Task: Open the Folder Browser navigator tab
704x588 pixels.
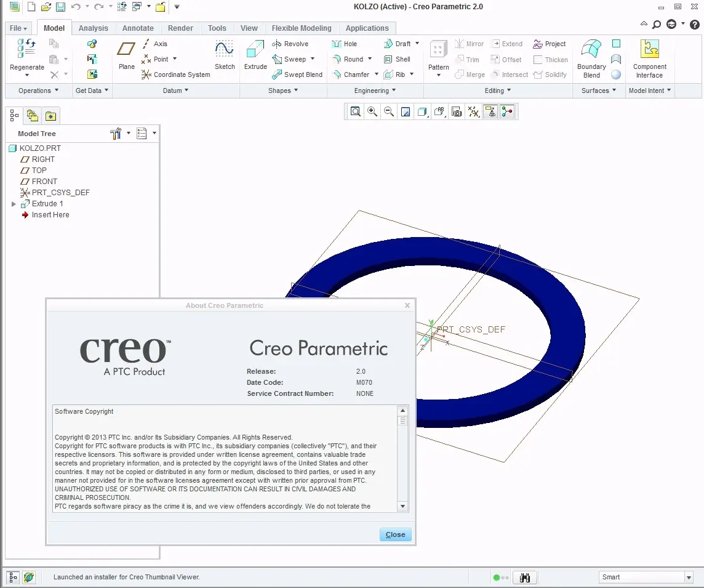Action: 33,116
